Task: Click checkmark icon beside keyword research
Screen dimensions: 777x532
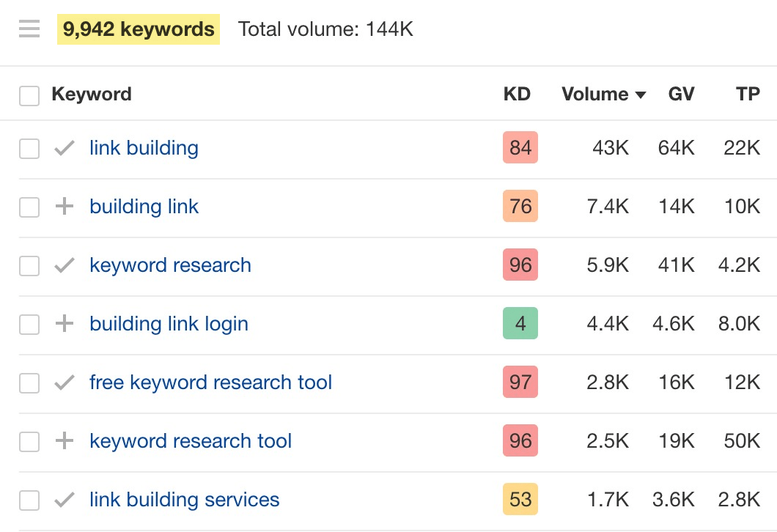Action: coord(65,265)
